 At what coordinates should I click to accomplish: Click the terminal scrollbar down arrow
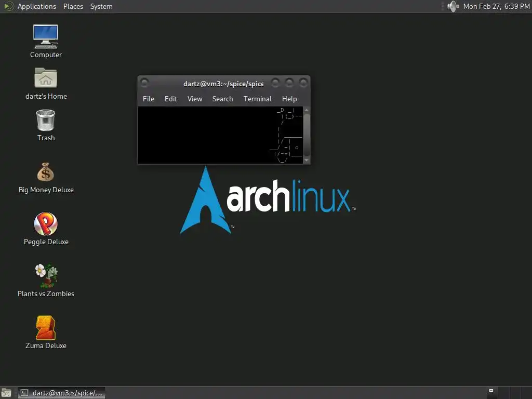tap(307, 160)
